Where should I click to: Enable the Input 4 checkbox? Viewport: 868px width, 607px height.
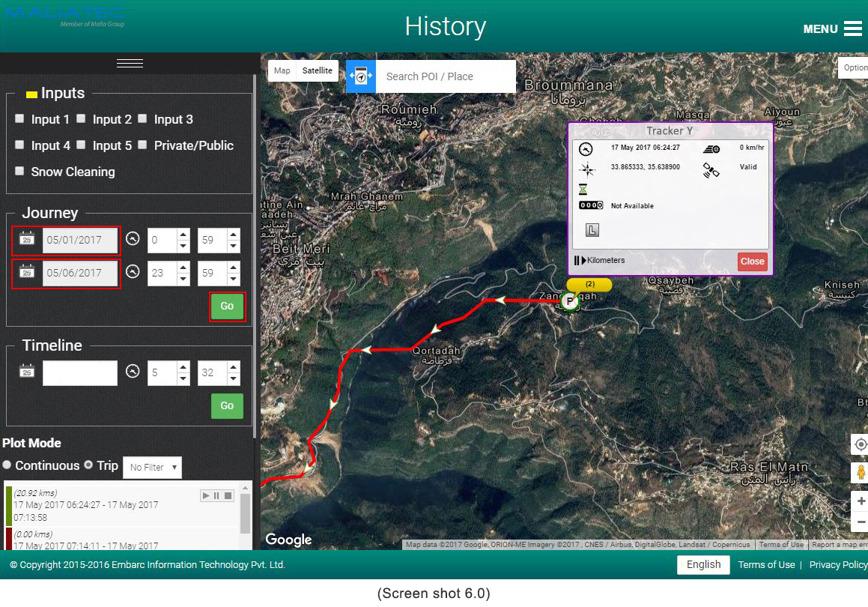[19, 145]
